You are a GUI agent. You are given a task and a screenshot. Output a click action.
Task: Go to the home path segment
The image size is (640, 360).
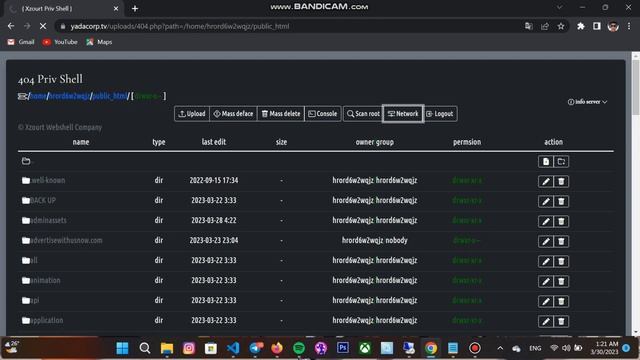coord(38,96)
